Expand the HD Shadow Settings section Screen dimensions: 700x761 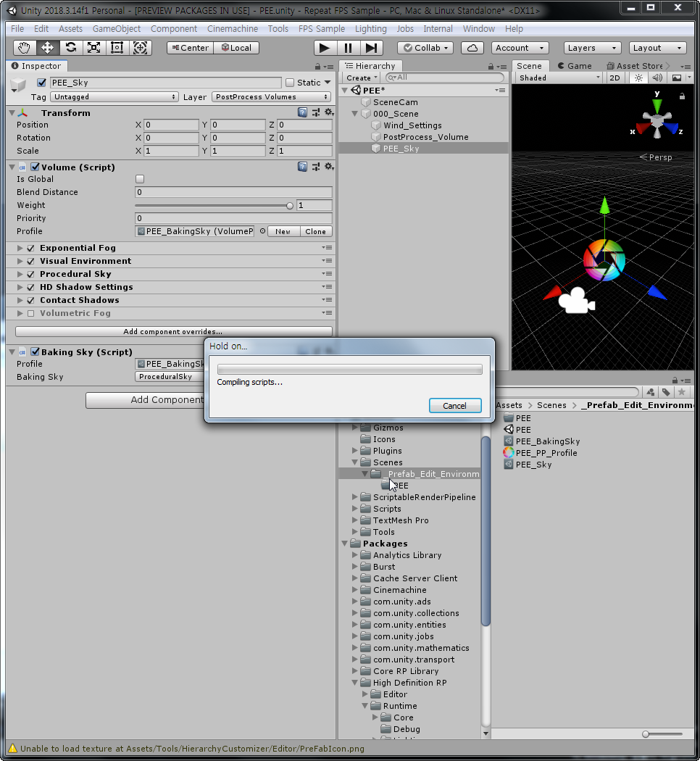pos(20,287)
